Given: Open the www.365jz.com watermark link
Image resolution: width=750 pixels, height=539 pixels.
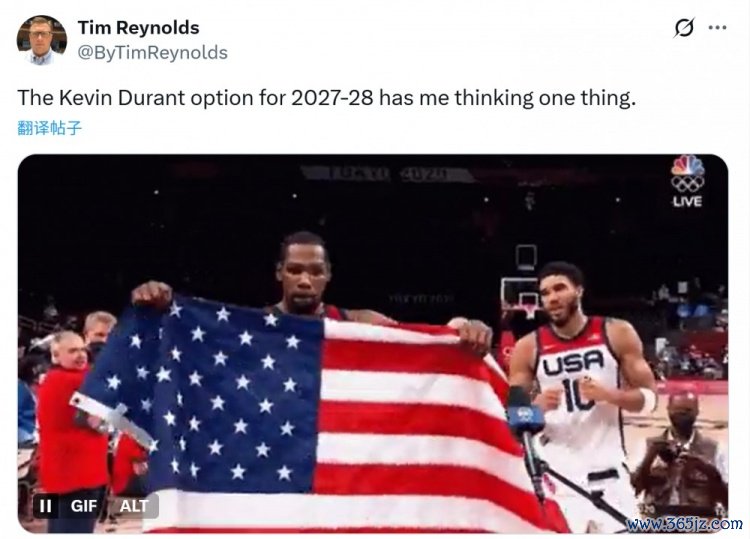Looking at the screenshot, I should tap(684, 524).
